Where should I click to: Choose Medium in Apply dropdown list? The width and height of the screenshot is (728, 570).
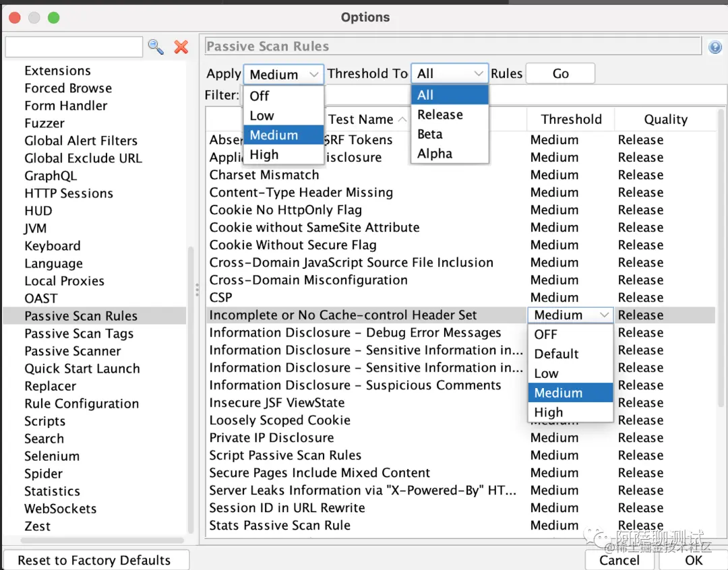(x=283, y=135)
